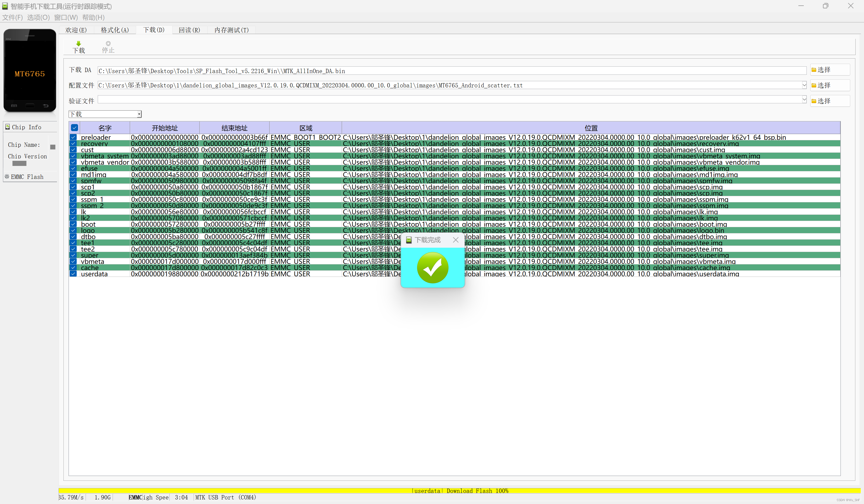This screenshot has width=864, height=504.
Task: Click the Chip Name label
Action: (x=24, y=145)
